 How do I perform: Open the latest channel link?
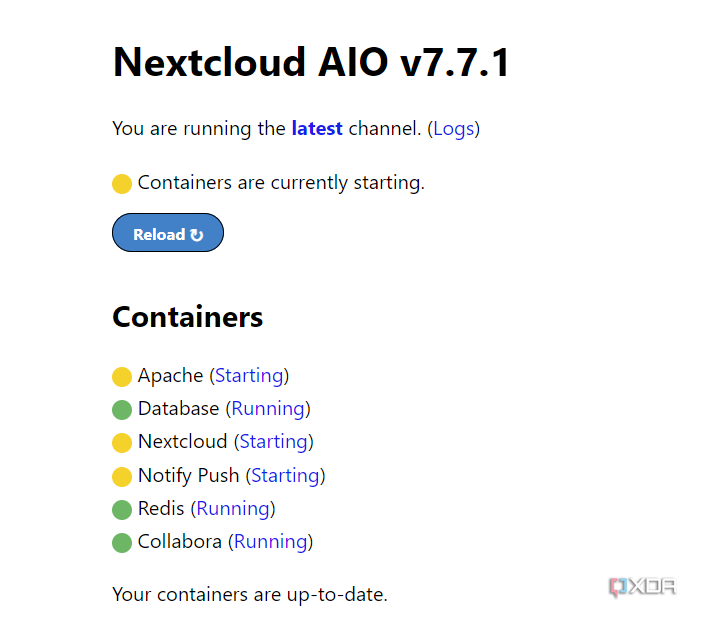317,129
